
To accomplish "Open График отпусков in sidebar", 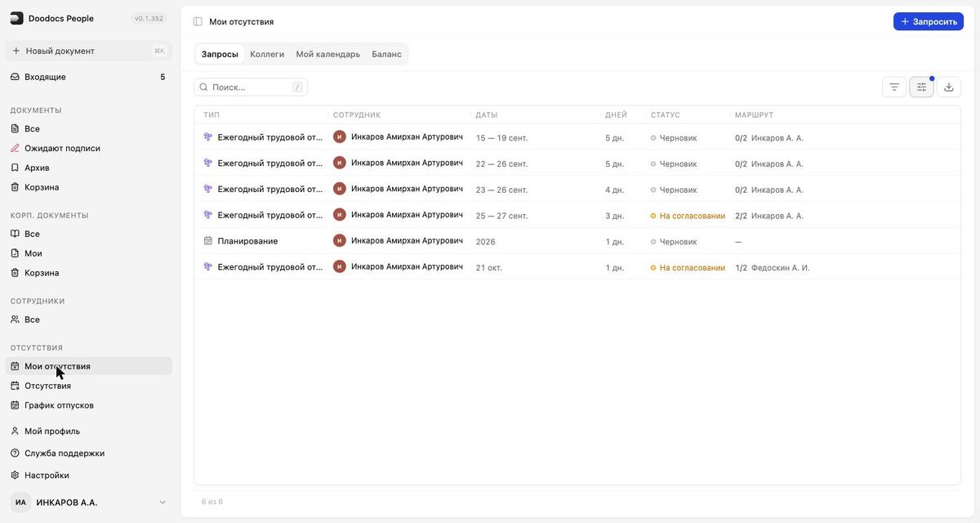I will 89,405.
